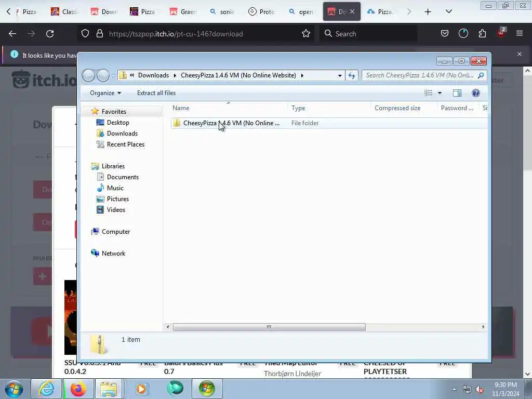Image resolution: width=532 pixels, height=399 pixels.
Task: Select Computer in navigation pane
Action: pyautogui.click(x=115, y=231)
